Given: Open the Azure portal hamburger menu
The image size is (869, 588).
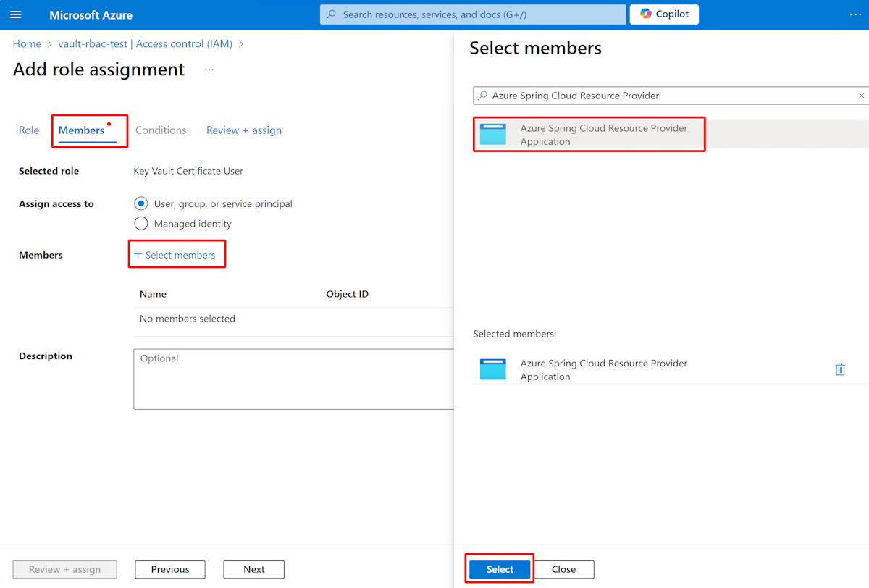Looking at the screenshot, I should click(16, 14).
